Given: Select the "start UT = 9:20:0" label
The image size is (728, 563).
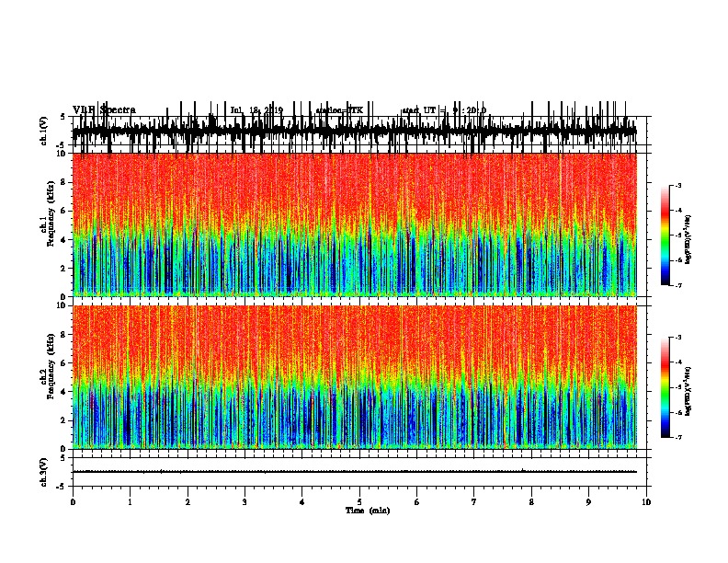Looking at the screenshot, I should [444, 110].
